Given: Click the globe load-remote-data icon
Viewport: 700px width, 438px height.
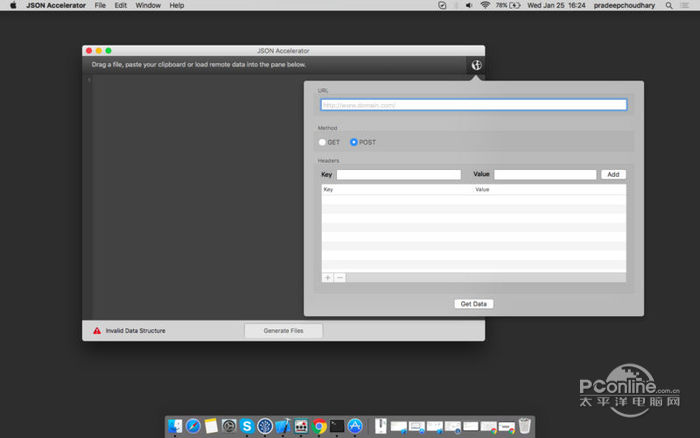Looking at the screenshot, I should coord(476,65).
